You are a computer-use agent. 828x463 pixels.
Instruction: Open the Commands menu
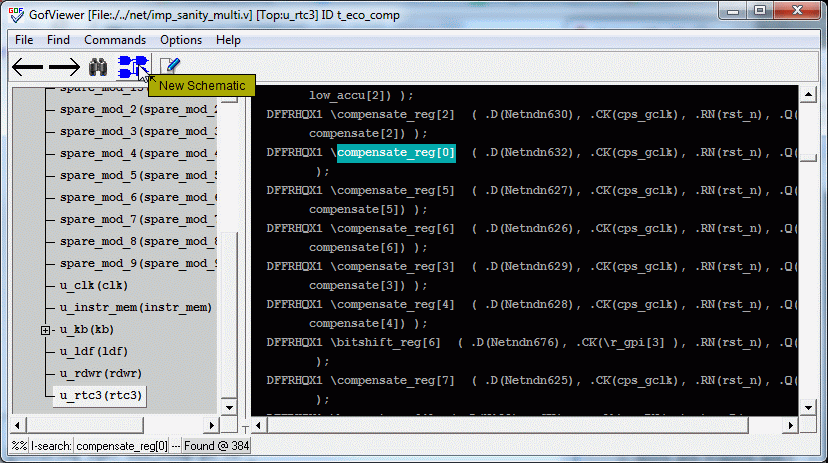click(x=115, y=40)
